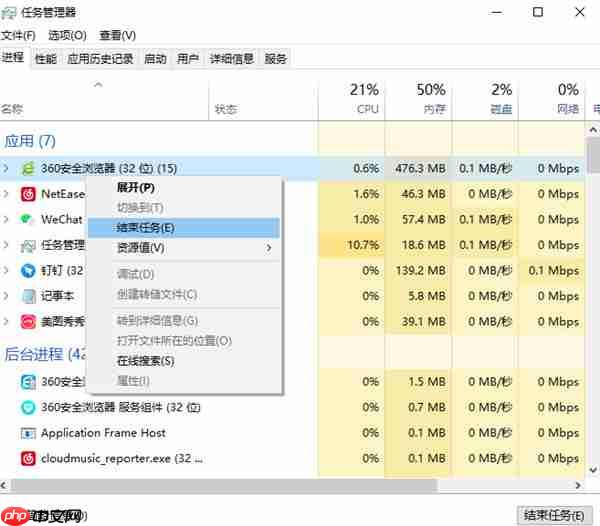Viewport: 600px width, 526px height.
Task: Switch to the 应用历史记录 tab
Action: (x=100, y=59)
